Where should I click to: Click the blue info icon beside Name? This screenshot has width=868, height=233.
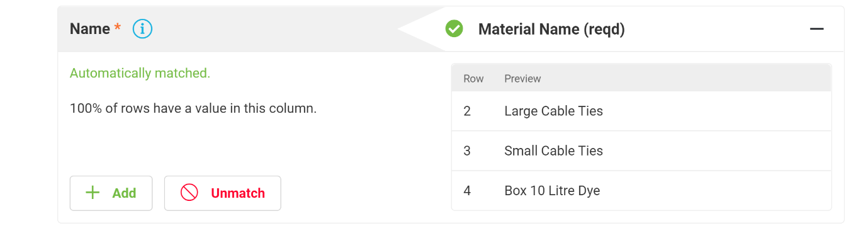pyautogui.click(x=143, y=29)
